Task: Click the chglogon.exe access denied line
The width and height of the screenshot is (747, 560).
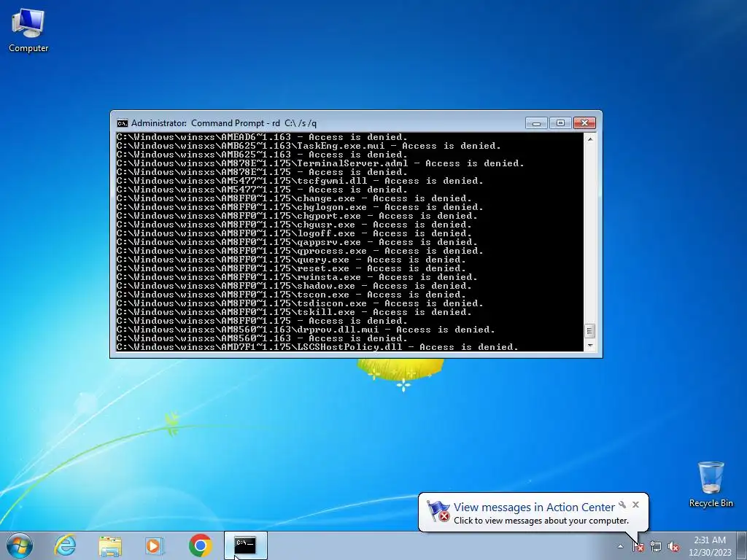Action: click(300, 207)
